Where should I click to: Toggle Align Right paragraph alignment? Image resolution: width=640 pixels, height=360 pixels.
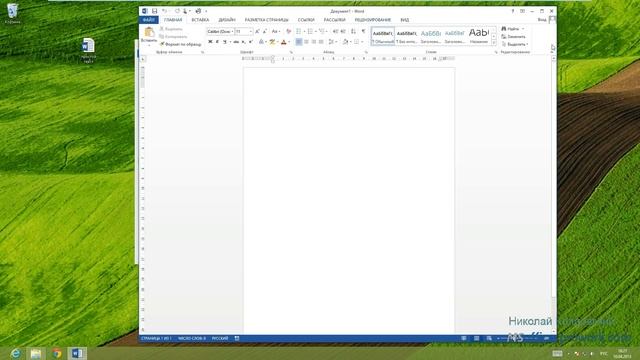[x=313, y=42]
